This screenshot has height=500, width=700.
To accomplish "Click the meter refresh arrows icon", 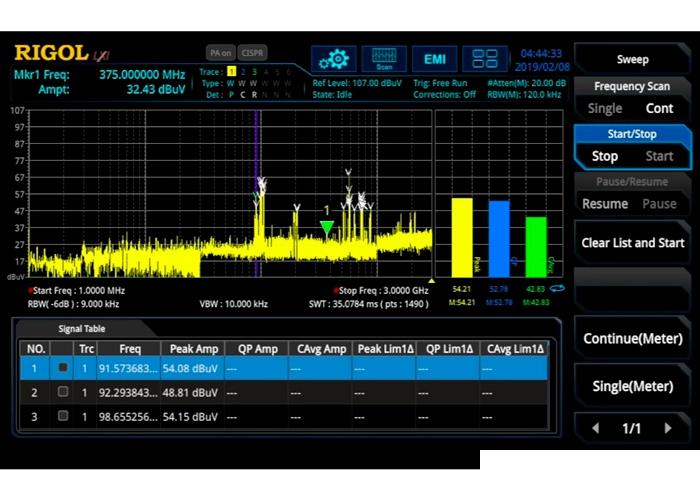I will click(x=558, y=289).
